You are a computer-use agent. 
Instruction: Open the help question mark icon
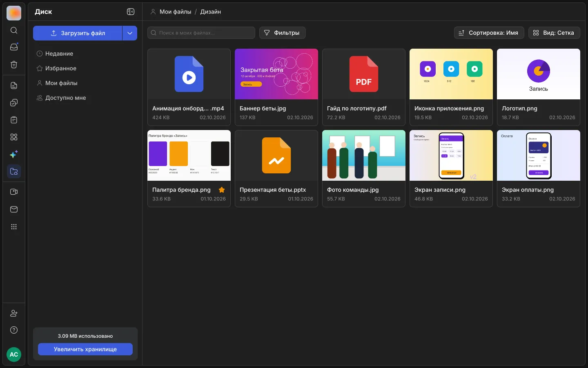click(14, 330)
